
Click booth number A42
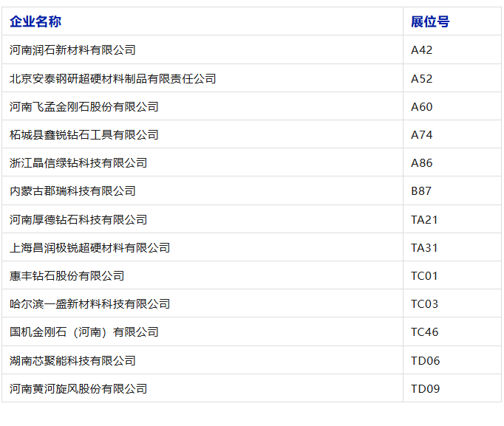tap(422, 50)
